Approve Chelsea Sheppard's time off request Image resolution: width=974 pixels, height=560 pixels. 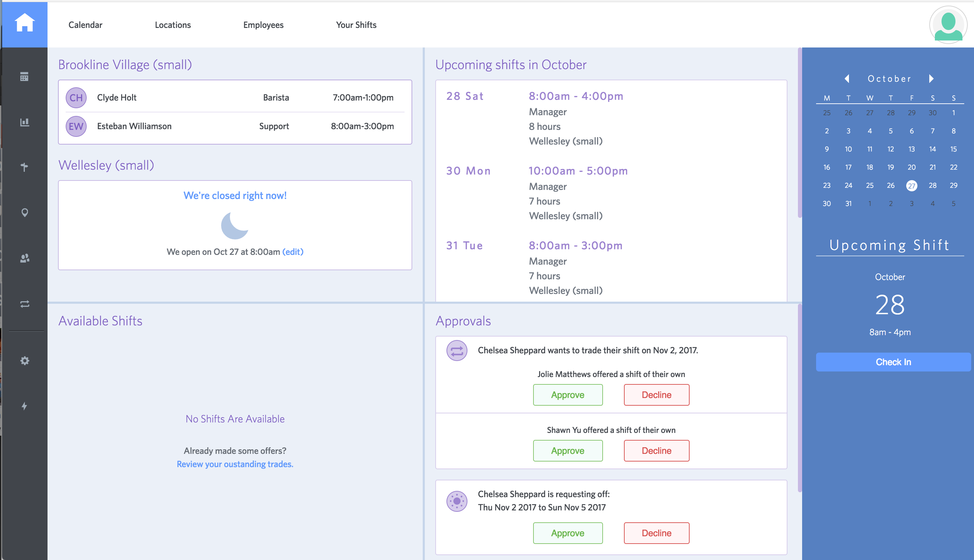[567, 533]
